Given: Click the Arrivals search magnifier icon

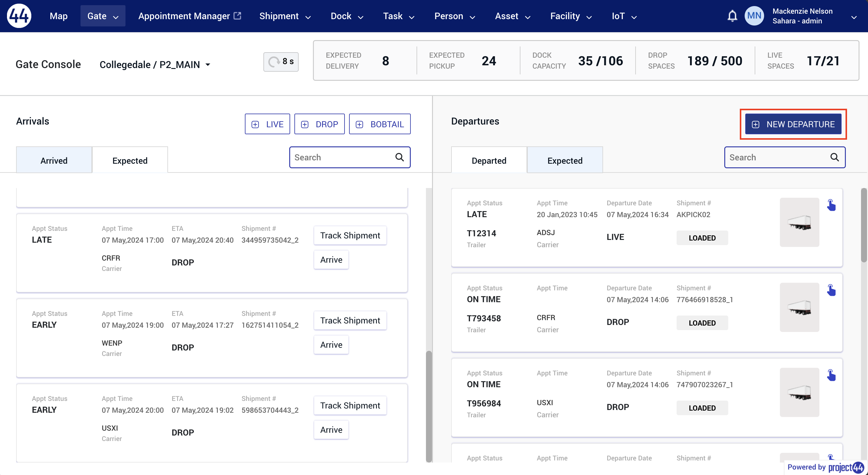Looking at the screenshot, I should (400, 157).
